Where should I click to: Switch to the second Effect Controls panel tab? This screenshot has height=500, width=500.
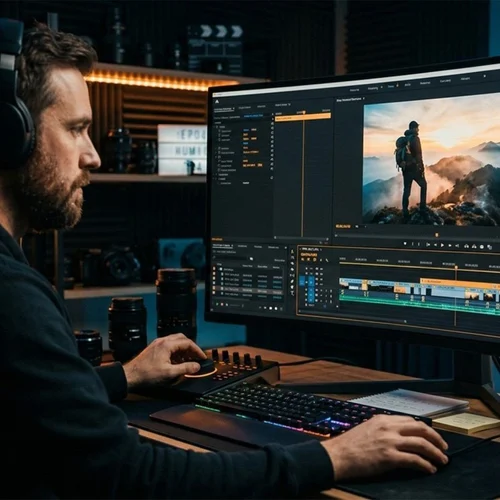tap(244, 107)
